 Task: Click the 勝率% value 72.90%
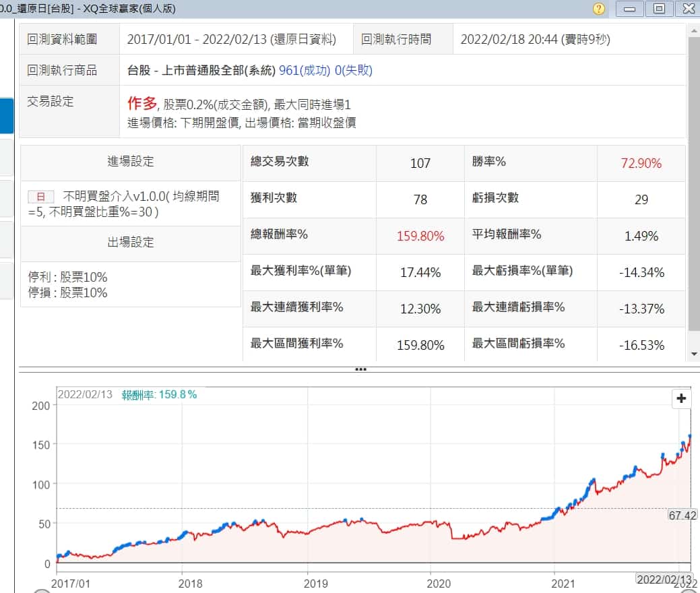click(x=641, y=163)
